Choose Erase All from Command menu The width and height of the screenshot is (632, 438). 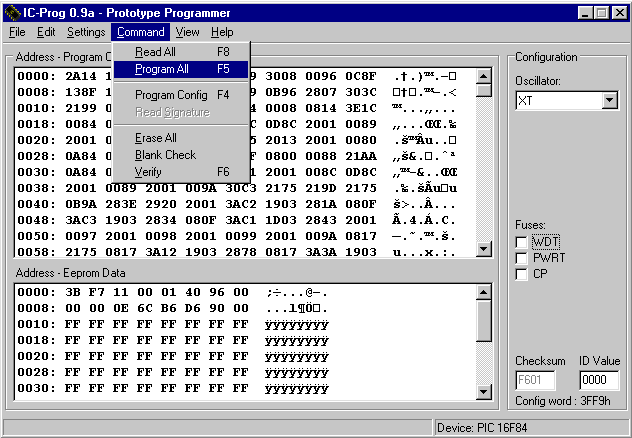tap(181, 138)
